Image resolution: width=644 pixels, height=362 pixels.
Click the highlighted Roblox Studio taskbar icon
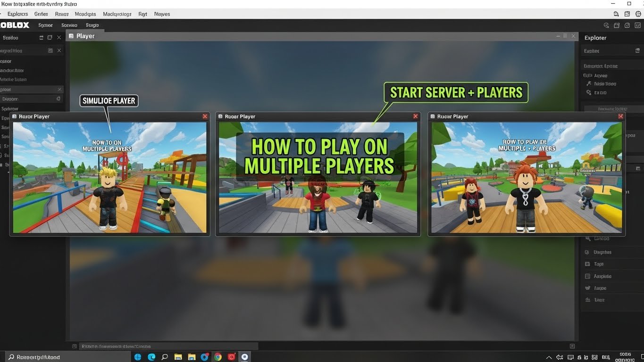coord(244,357)
